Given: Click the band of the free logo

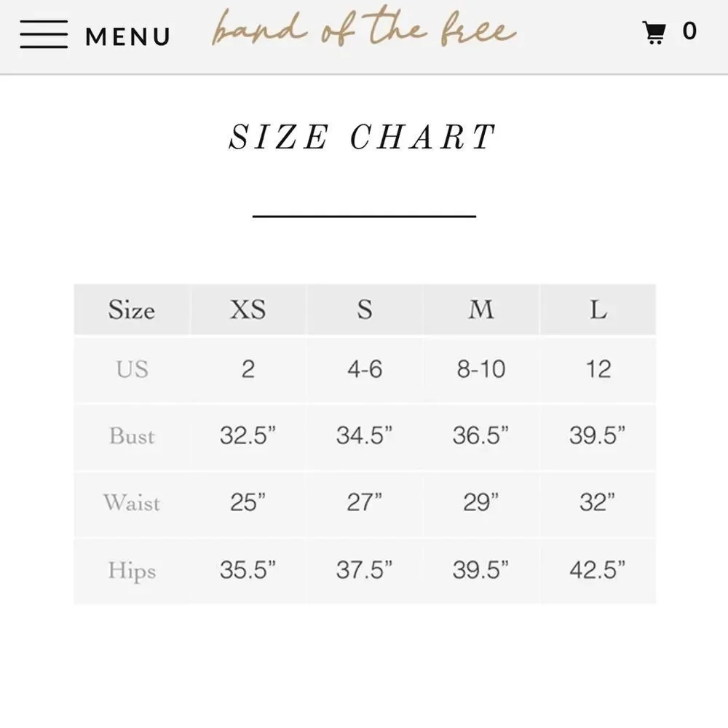Looking at the screenshot, I should (363, 28).
